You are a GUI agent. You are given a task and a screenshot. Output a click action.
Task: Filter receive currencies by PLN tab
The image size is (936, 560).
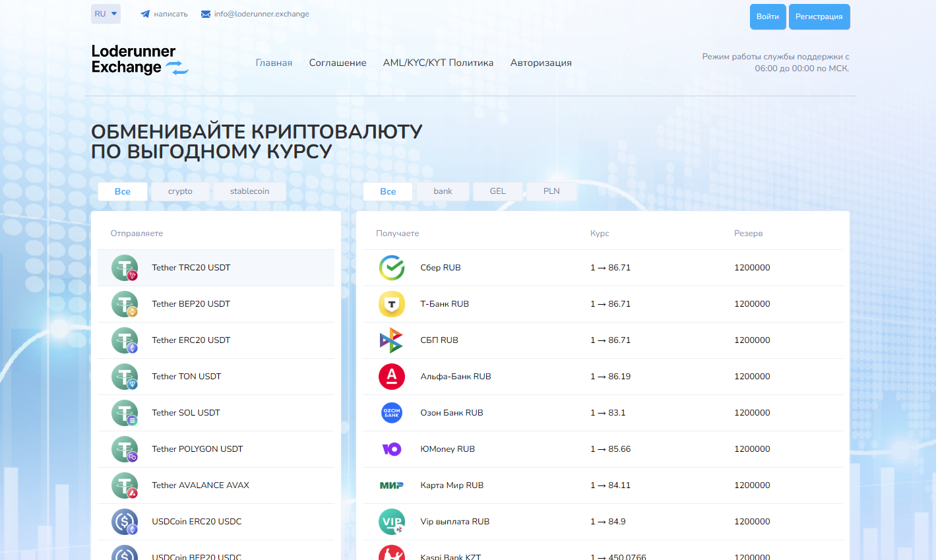(x=551, y=191)
